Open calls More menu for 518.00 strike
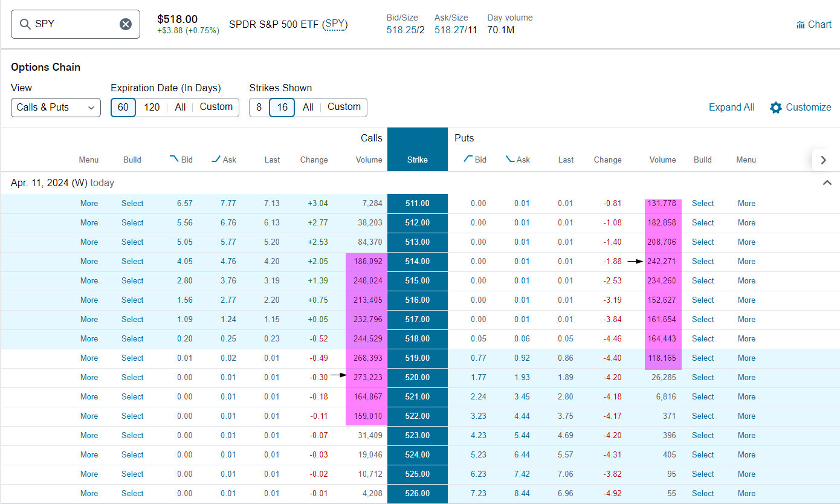Image resolution: width=840 pixels, height=504 pixels. (89, 339)
